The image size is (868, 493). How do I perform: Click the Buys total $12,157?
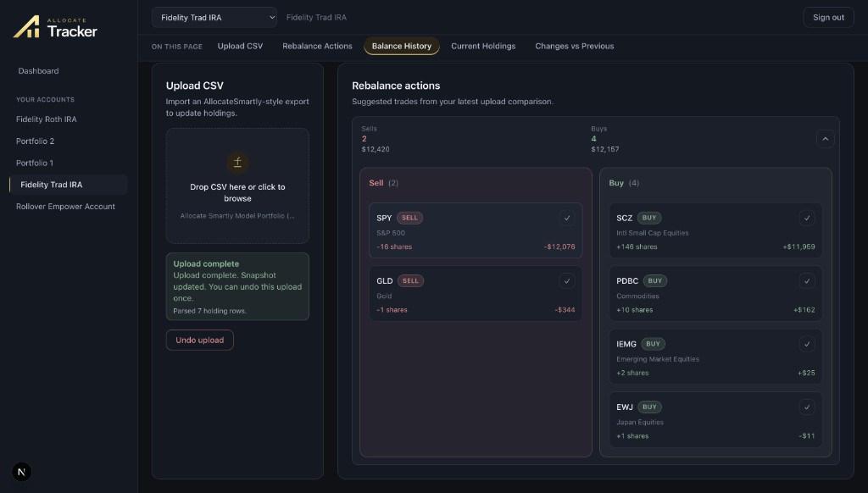(605, 149)
